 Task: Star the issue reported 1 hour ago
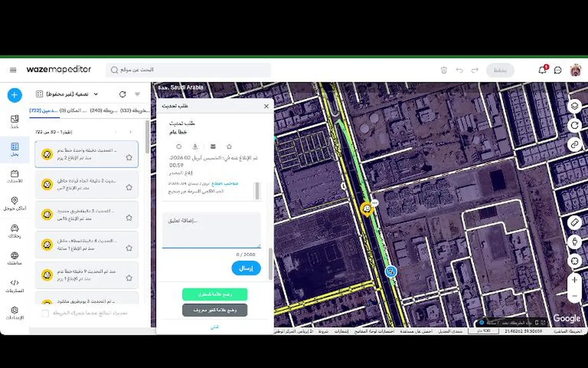pos(129,248)
